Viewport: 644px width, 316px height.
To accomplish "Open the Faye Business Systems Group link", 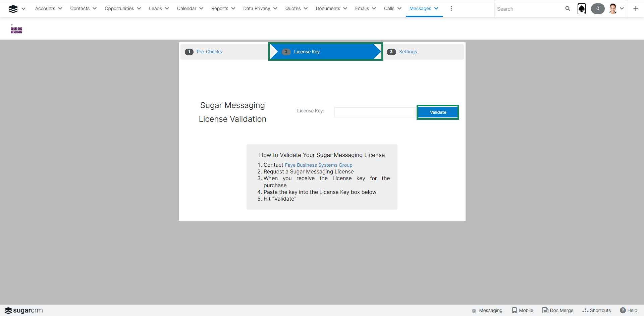I will tap(318, 165).
